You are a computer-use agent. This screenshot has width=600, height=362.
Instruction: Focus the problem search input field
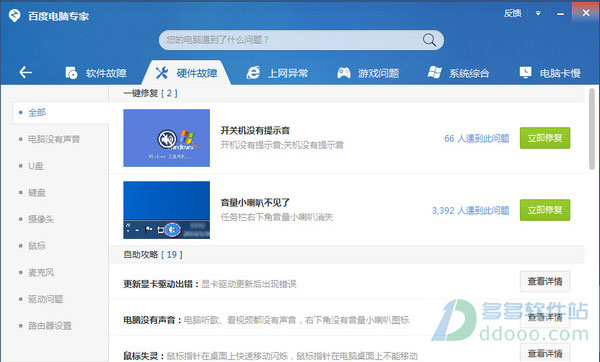[x=301, y=40]
